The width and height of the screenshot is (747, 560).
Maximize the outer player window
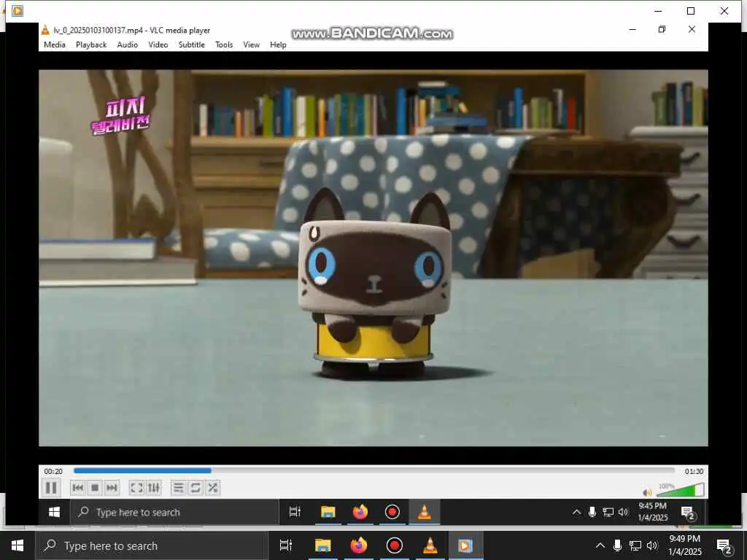[691, 10]
